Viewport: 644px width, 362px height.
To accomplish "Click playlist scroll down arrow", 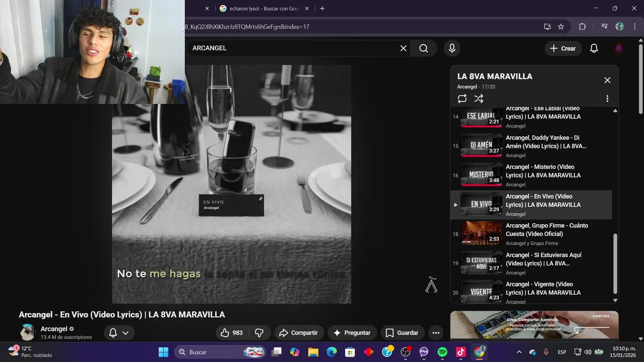I will (615, 300).
